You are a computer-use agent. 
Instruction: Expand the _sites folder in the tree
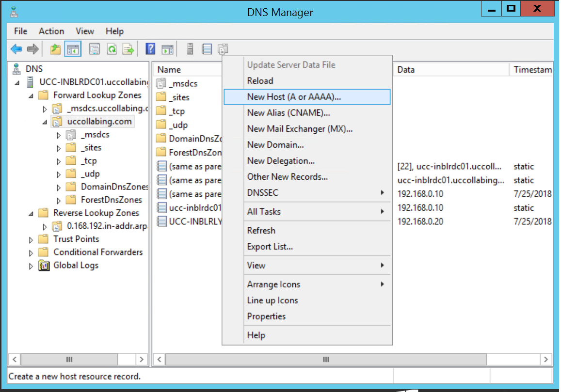click(58, 148)
